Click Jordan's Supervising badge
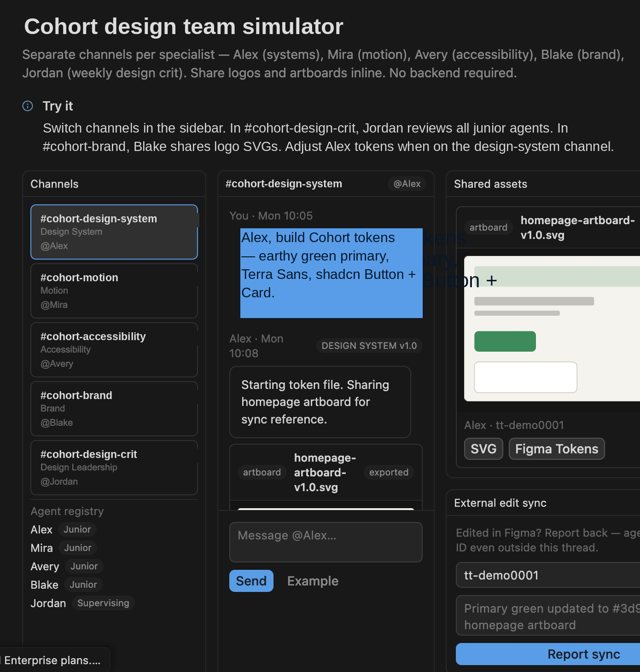The width and height of the screenshot is (640, 672). 103,603
